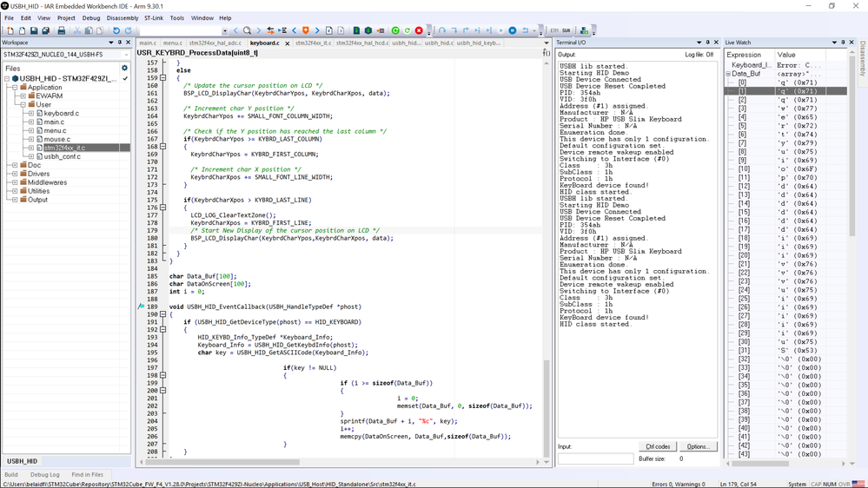Print the current file
The image size is (868, 488).
click(x=62, y=30)
